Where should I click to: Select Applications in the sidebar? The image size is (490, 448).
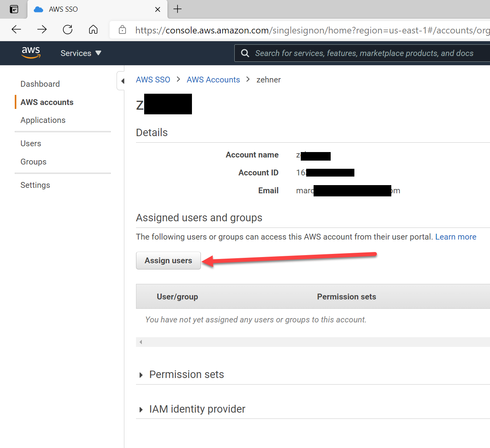[43, 120]
